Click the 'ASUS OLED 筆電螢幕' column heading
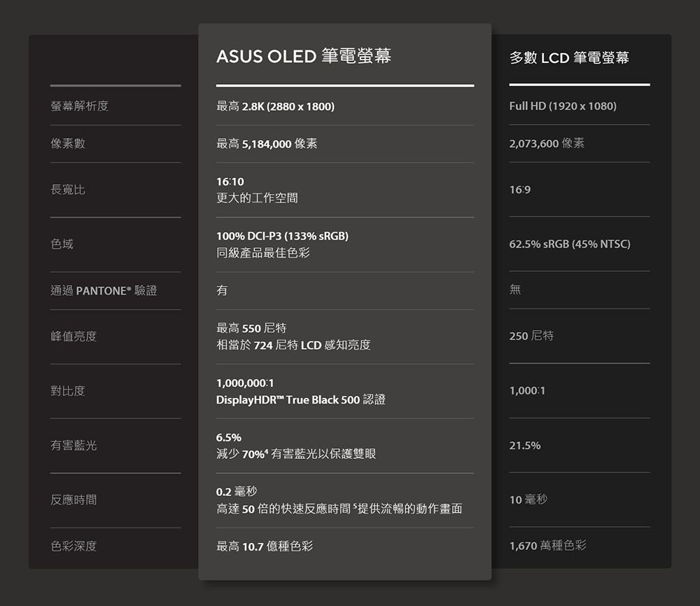700x606 pixels. coord(304,56)
